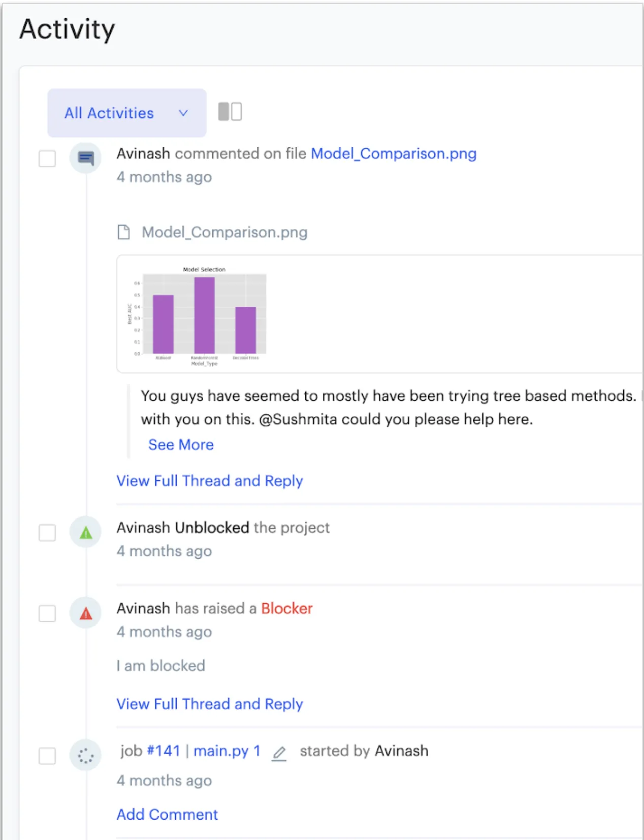Click the job running spinner icon
Image resolution: width=644 pixels, height=840 pixels.
click(x=85, y=756)
